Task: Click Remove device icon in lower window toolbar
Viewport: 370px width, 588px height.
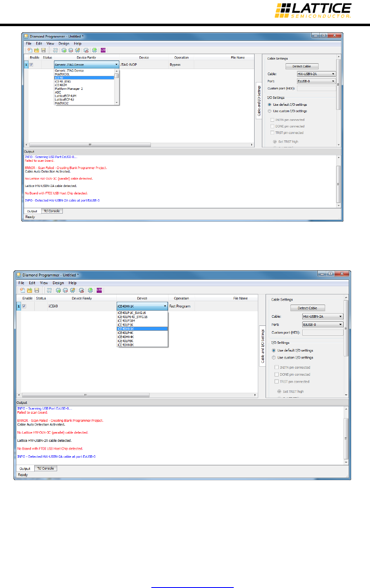Action: (x=65, y=290)
